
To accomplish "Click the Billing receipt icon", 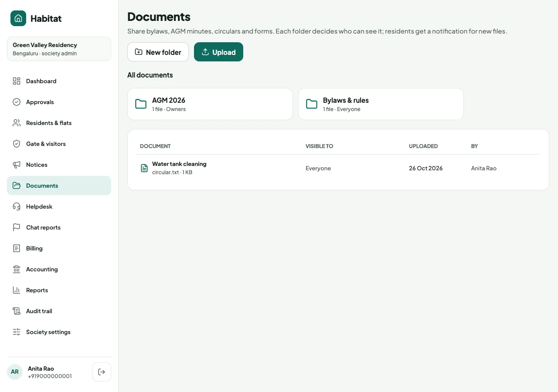I will click(x=17, y=248).
